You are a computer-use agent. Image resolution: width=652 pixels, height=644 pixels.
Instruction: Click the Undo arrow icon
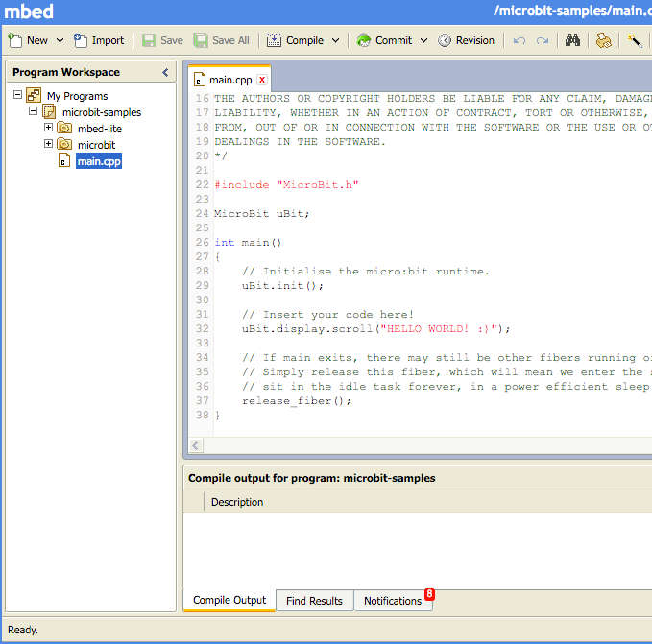point(519,40)
